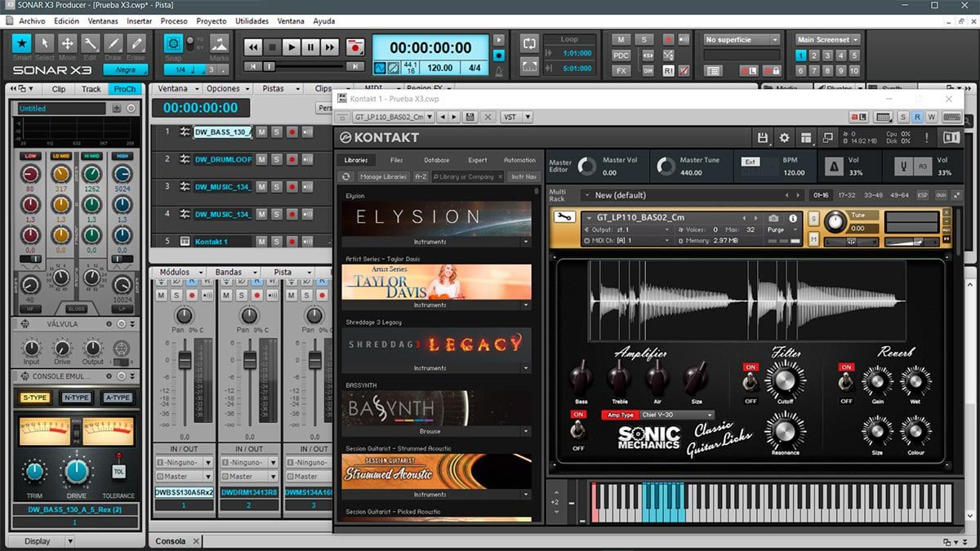Flip the Reverb ON/OFF switch
The image size is (980, 551).
coord(846,383)
